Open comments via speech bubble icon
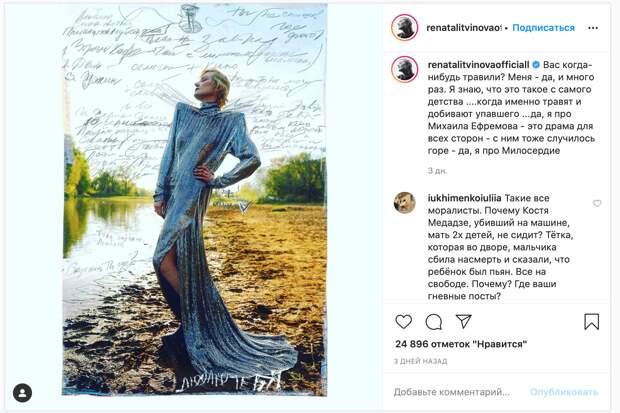 [x=434, y=322]
